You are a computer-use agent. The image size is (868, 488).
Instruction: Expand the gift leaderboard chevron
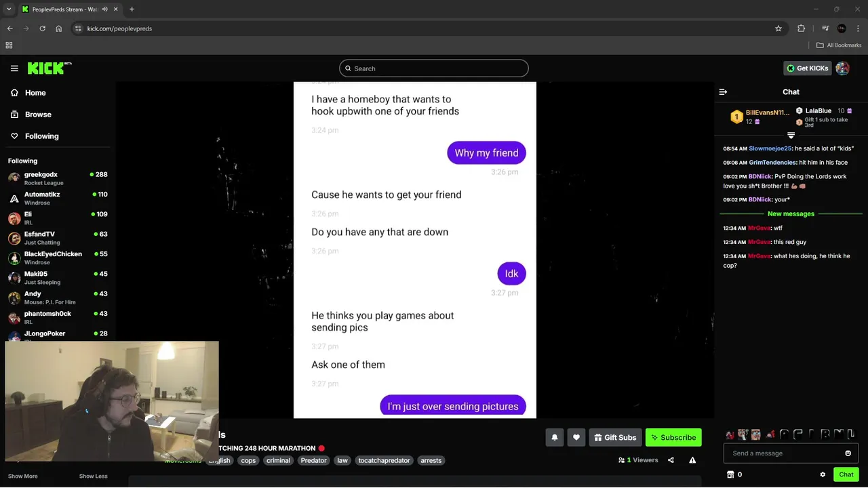point(791,136)
